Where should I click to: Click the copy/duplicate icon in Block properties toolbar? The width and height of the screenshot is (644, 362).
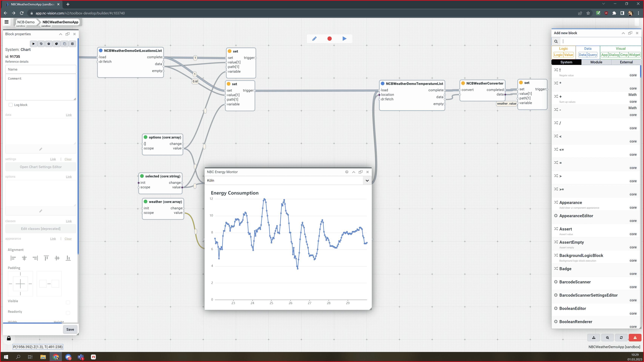[65, 44]
